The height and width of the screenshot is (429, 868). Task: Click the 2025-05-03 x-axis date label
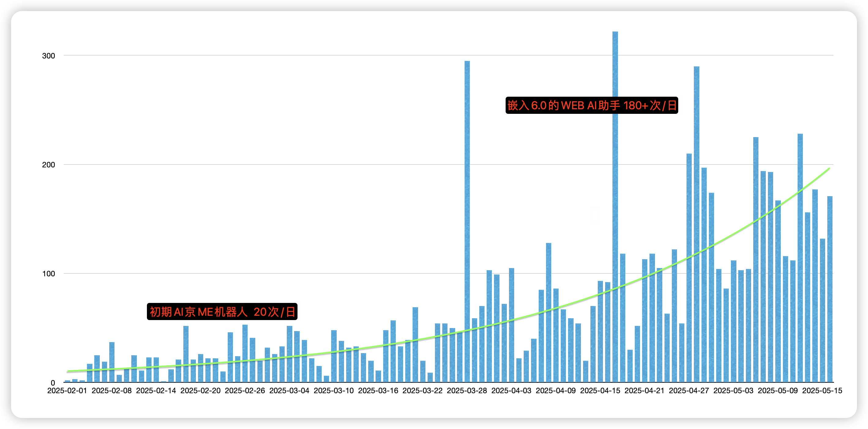coord(733,390)
